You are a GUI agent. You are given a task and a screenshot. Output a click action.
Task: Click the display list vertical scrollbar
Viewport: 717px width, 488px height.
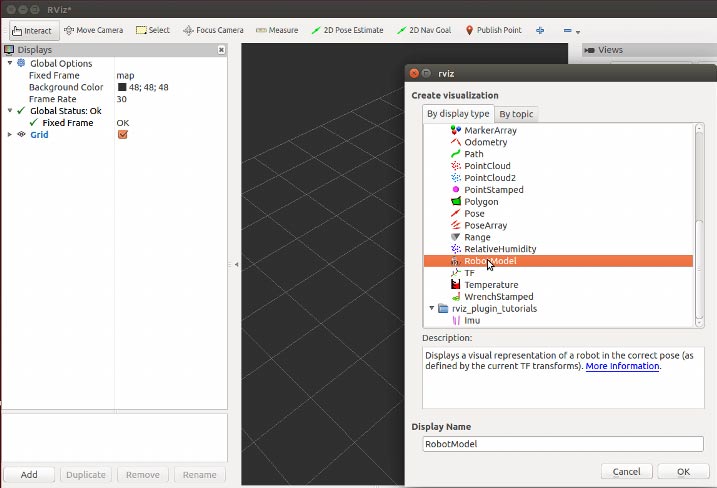[699, 270]
